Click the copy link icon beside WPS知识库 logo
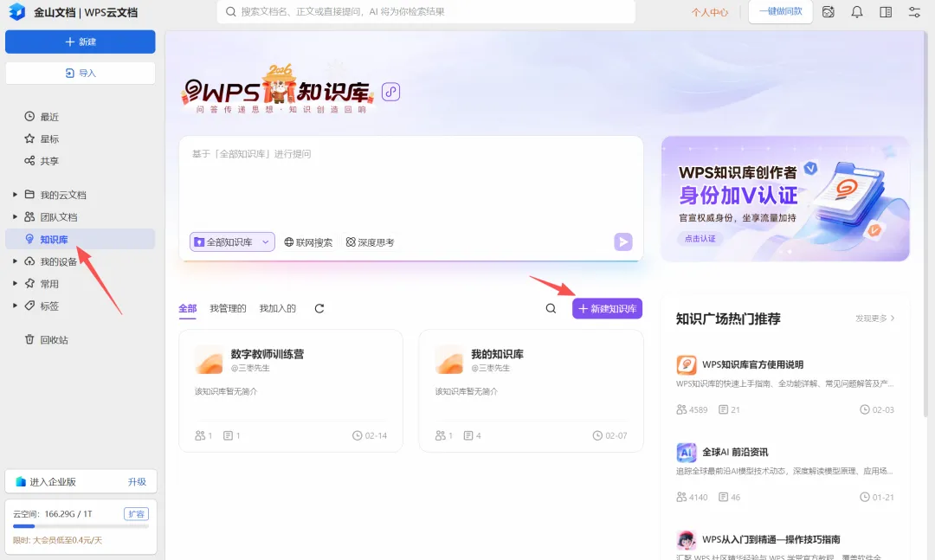Viewport: 935px width, 560px height. click(x=390, y=92)
